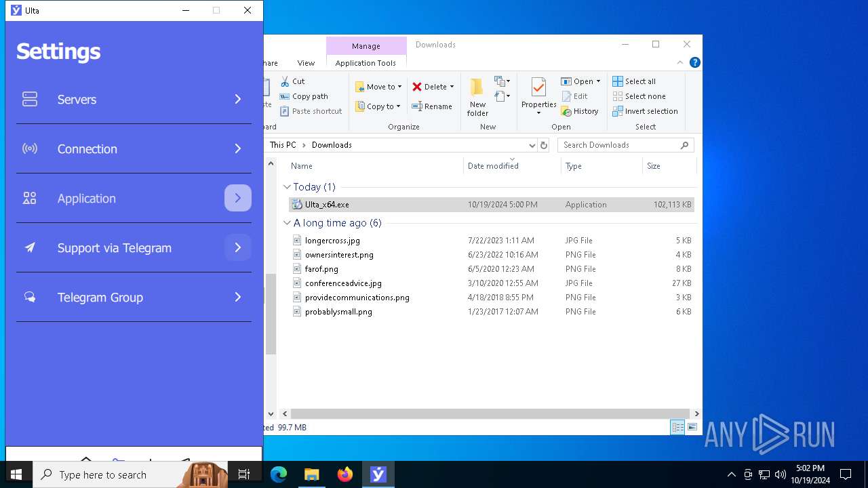Show file History
Viewport: 868px width, 488px height.
(580, 111)
